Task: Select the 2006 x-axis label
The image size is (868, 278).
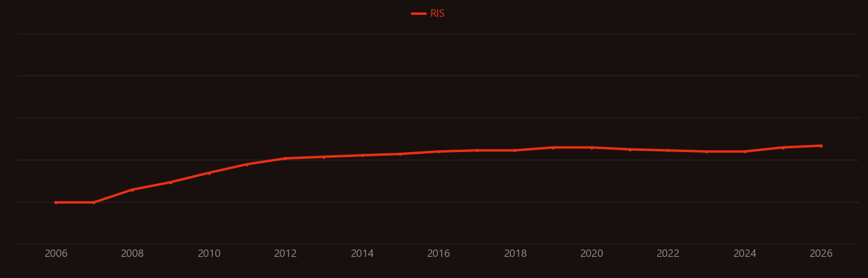Action: point(56,254)
